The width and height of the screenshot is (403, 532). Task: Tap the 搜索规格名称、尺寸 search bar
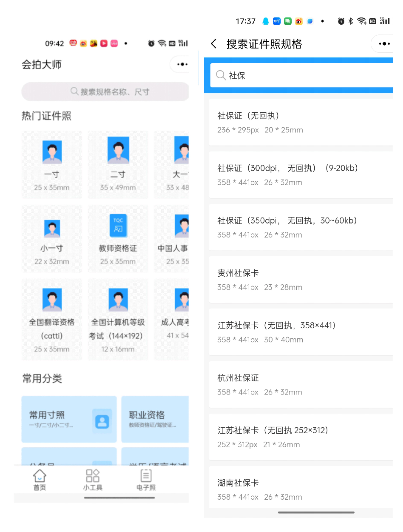(105, 92)
